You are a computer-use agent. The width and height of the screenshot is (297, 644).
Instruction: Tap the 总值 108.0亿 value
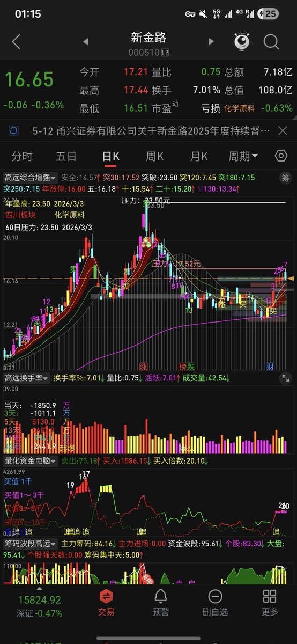coord(274,90)
